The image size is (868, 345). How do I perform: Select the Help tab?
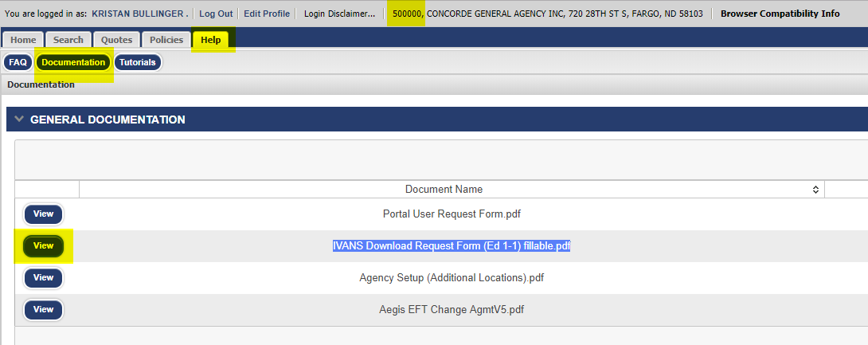(x=211, y=40)
